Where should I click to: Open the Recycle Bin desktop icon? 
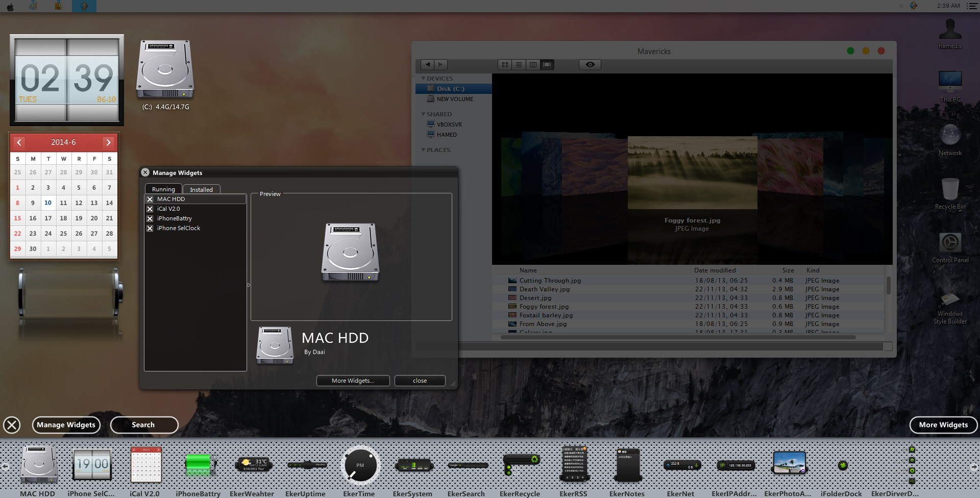coord(950,193)
